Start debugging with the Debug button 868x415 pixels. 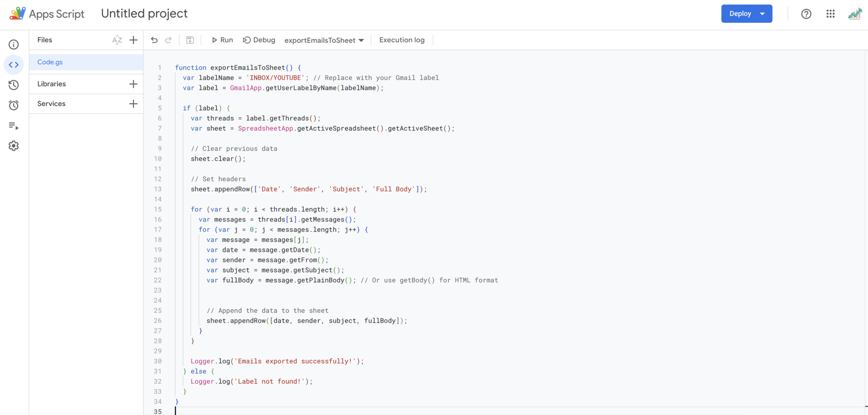pos(259,39)
